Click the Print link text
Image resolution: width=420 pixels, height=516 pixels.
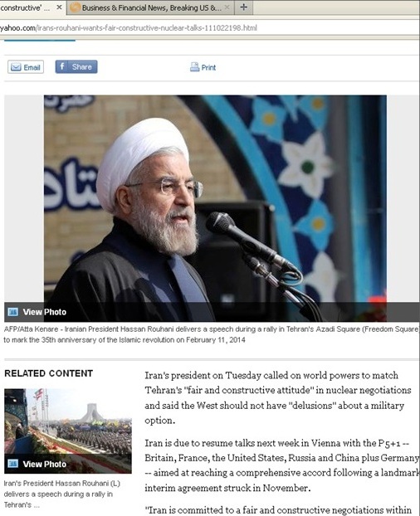(x=208, y=67)
